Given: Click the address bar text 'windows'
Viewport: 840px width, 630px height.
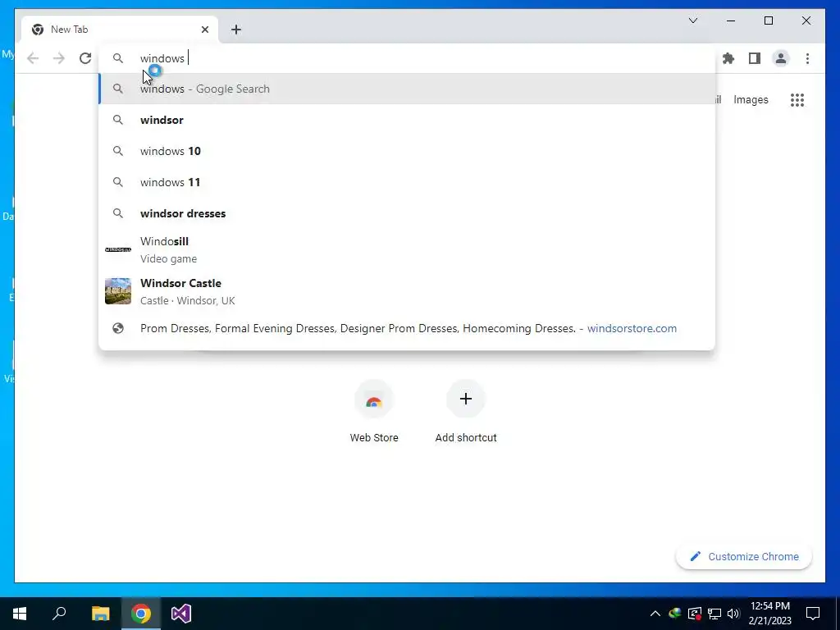Looking at the screenshot, I should pyautogui.click(x=162, y=58).
